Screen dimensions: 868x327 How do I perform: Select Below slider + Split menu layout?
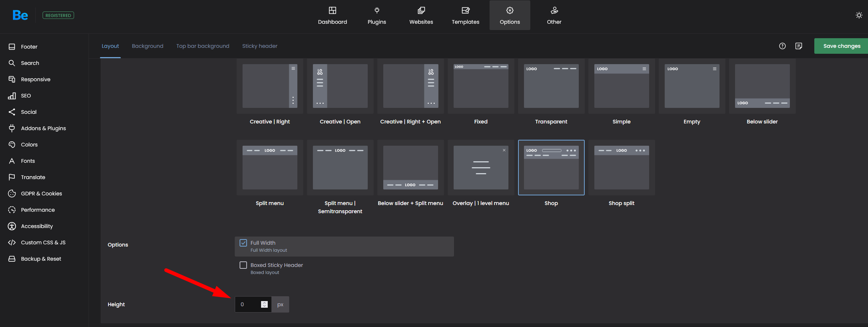click(x=411, y=168)
